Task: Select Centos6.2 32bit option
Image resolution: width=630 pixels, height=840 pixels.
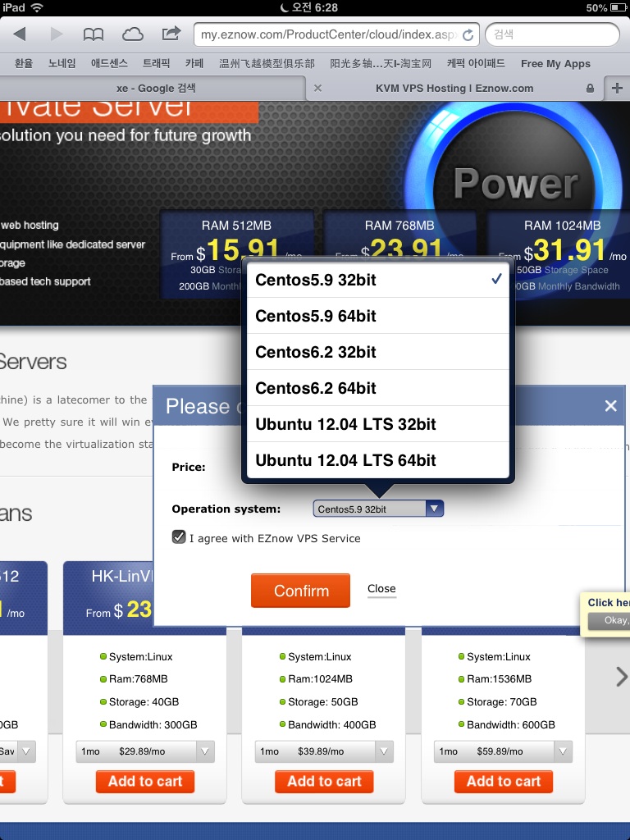Action: pyautogui.click(x=377, y=352)
